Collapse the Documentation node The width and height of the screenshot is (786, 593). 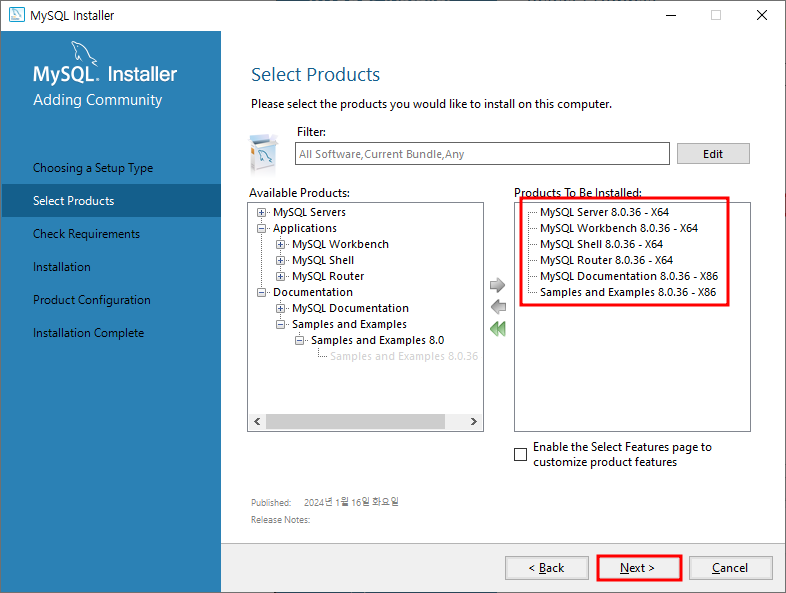tap(261, 293)
